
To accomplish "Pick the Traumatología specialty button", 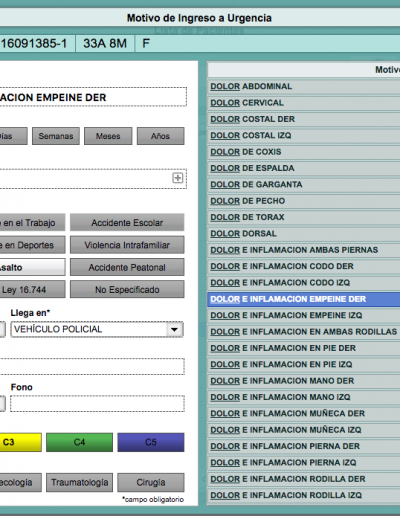I will [79, 482].
